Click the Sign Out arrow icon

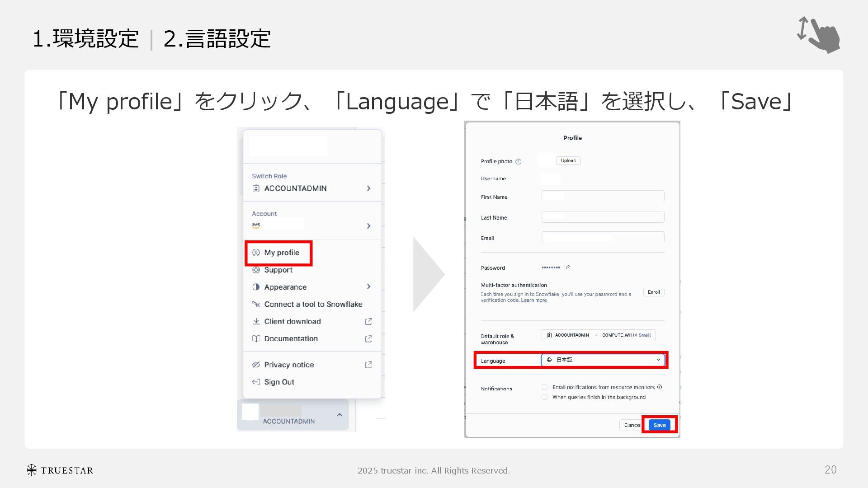point(256,382)
